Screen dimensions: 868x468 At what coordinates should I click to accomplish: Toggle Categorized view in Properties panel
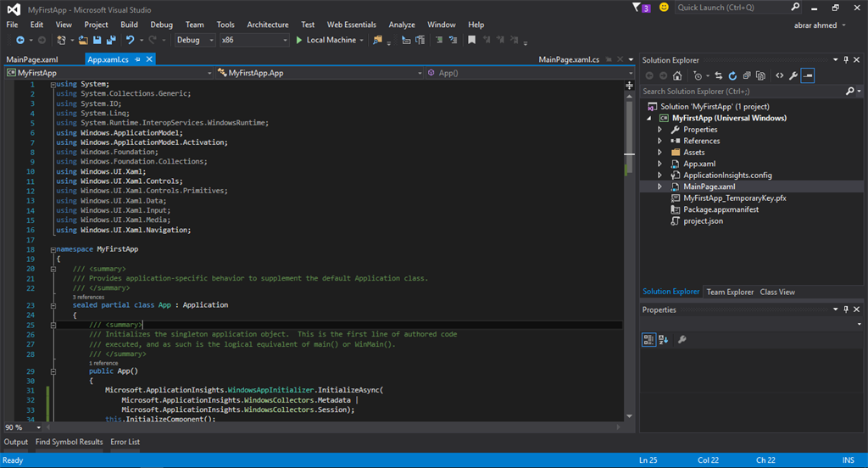click(x=648, y=339)
